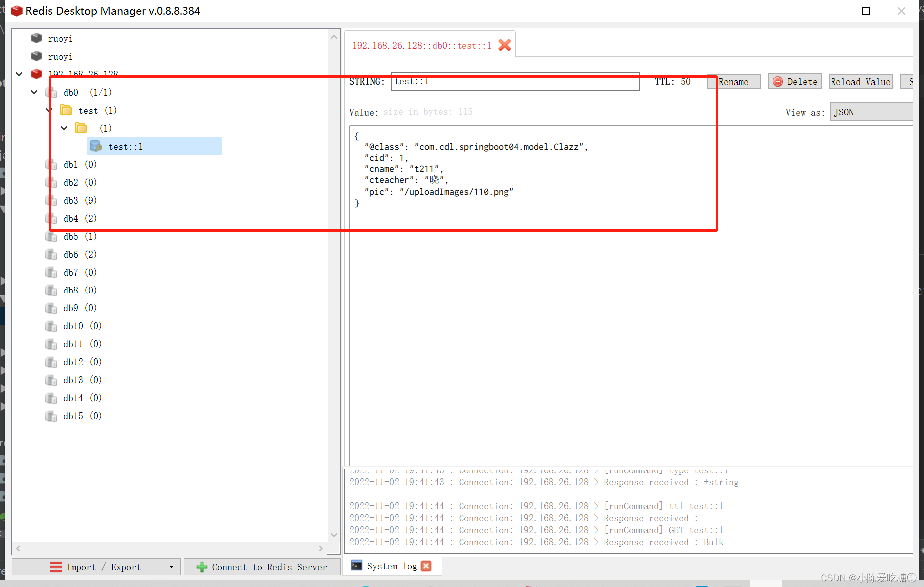The image size is (924, 587).
Task: Click the red Redis server icon for 192.168.26.128
Action: click(37, 74)
